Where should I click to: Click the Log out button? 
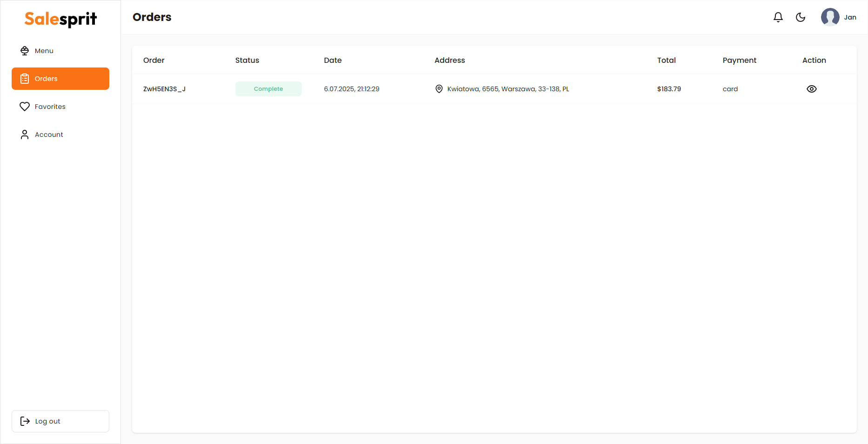(x=60, y=421)
